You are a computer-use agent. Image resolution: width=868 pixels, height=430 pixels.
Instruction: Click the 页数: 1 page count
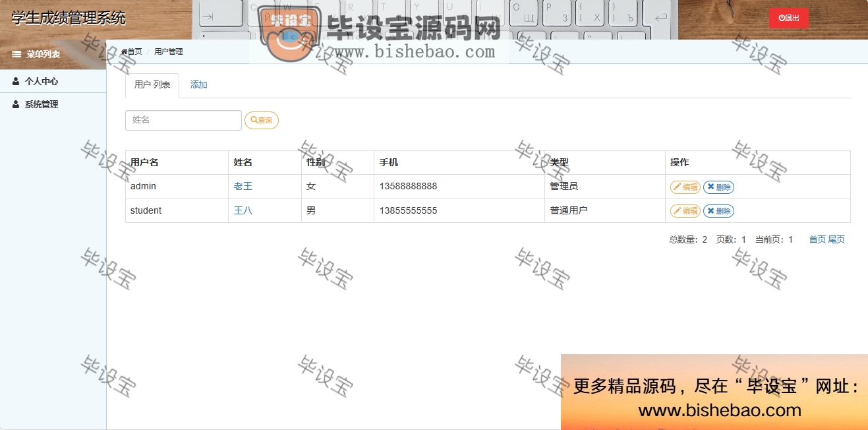[x=731, y=239]
